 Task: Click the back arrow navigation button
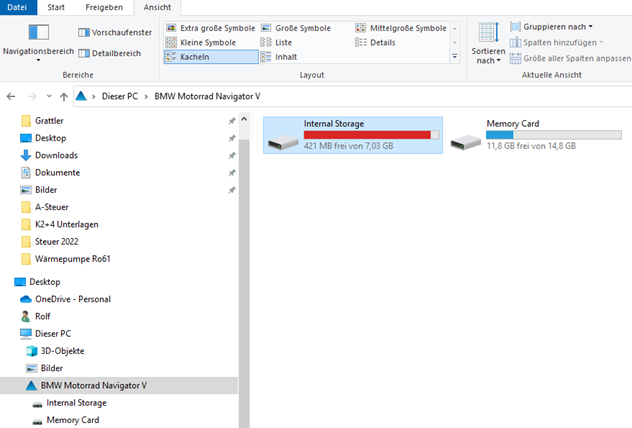[11, 96]
